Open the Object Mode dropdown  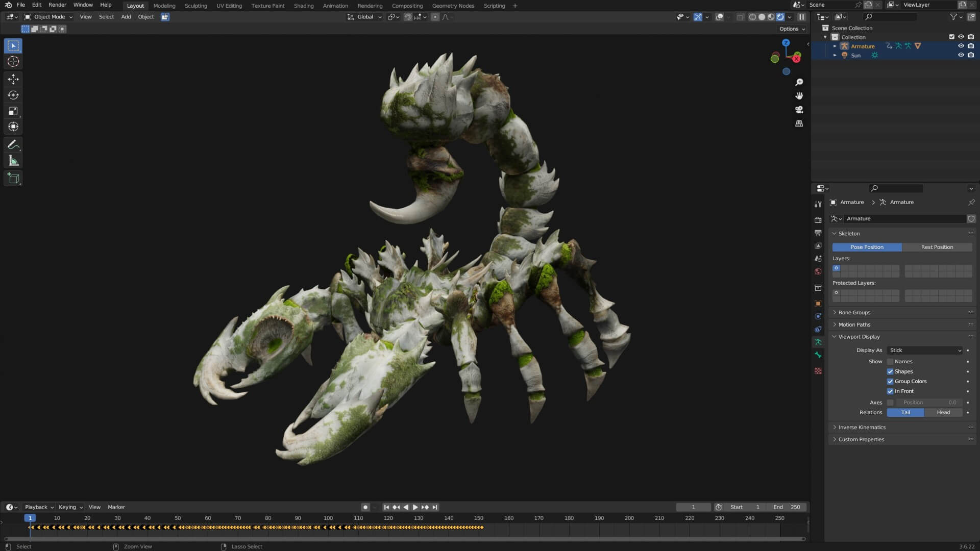click(48, 17)
